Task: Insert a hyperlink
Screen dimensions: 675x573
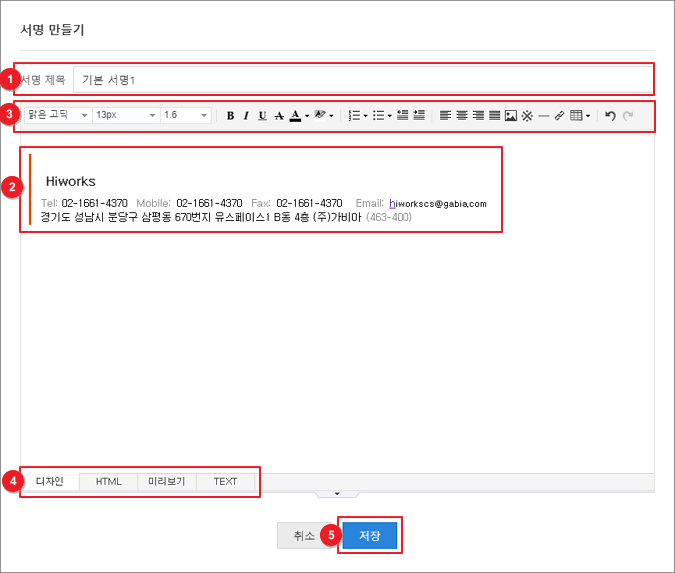Action: tap(559, 115)
